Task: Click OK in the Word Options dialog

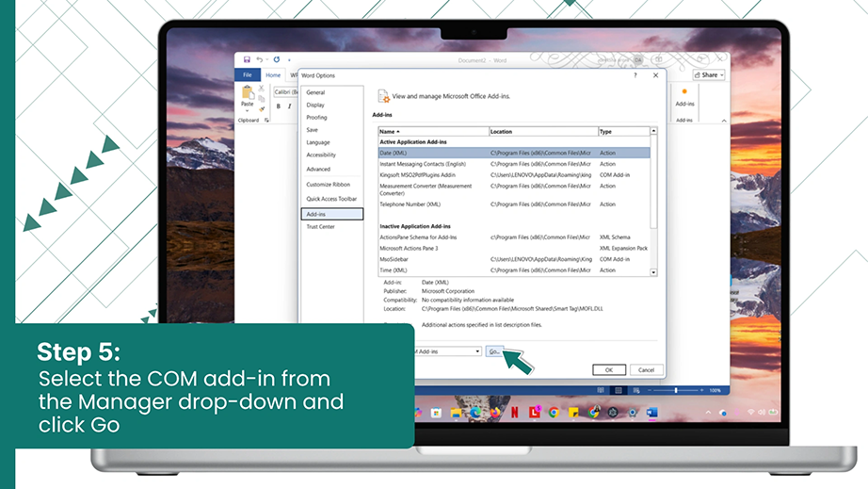Action: tap(609, 370)
